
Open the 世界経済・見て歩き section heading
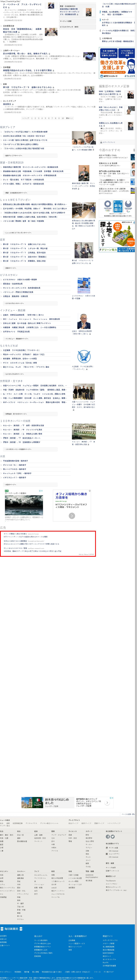(11, 381)
